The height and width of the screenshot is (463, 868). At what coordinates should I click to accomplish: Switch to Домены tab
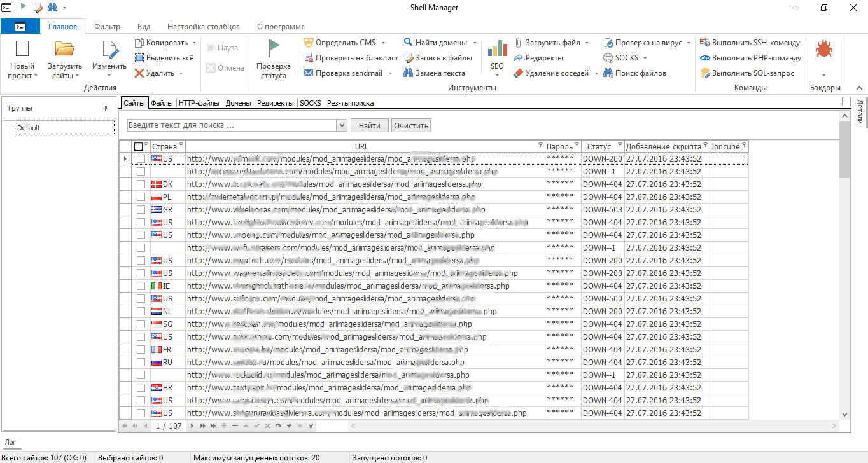[239, 102]
